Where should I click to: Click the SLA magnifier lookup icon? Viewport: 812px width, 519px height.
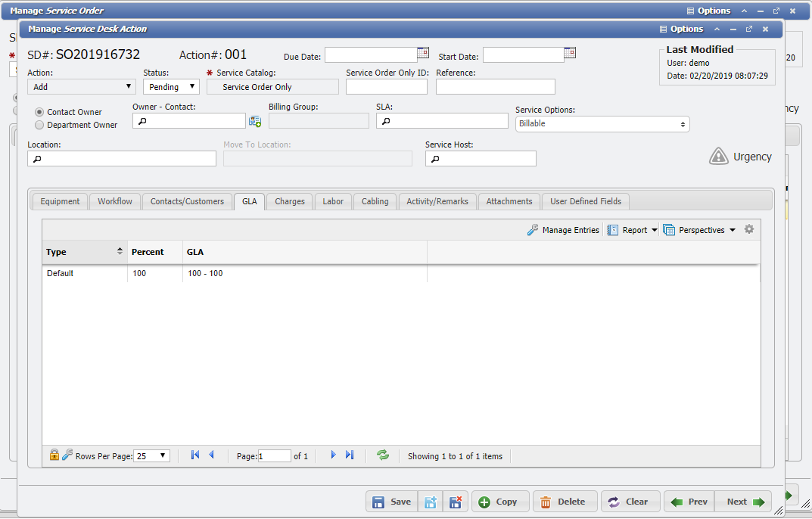pyautogui.click(x=387, y=120)
